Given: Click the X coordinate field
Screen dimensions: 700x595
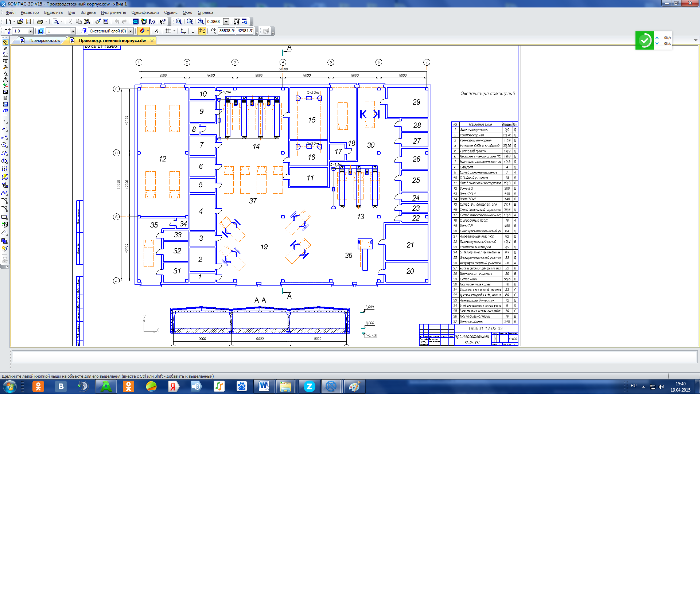Looking at the screenshot, I should click(227, 31).
